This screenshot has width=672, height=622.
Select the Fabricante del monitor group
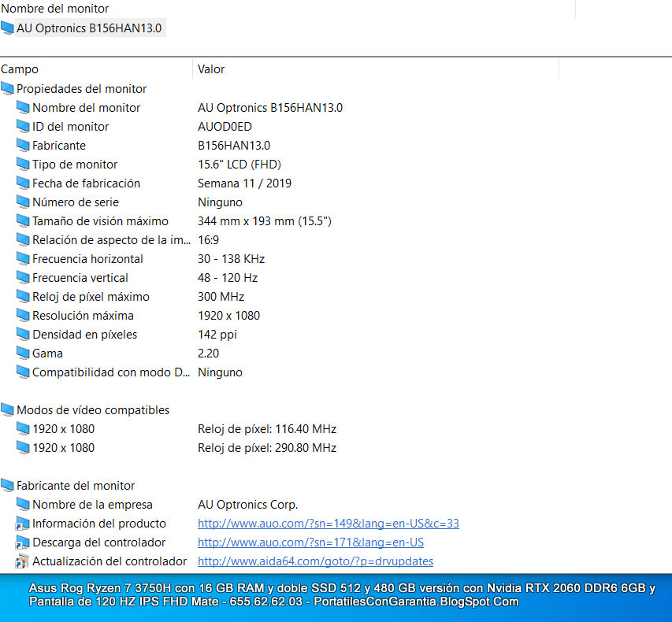pos(76,485)
